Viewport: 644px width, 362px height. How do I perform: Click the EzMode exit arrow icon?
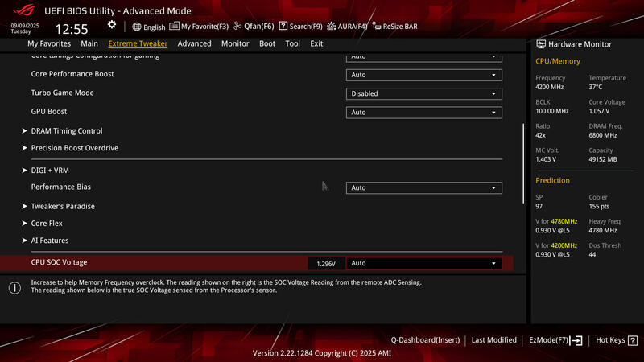[576, 340]
